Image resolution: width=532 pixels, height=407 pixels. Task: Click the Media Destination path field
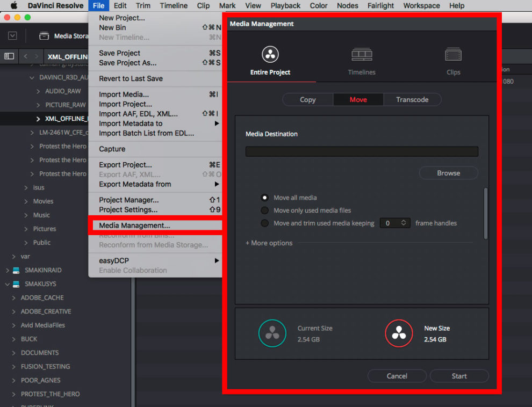(x=362, y=151)
